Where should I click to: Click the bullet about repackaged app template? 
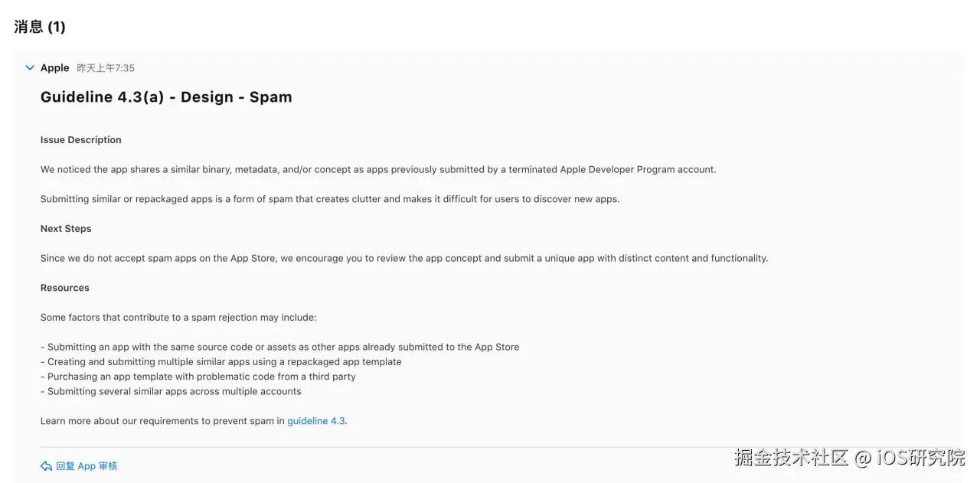(221, 361)
